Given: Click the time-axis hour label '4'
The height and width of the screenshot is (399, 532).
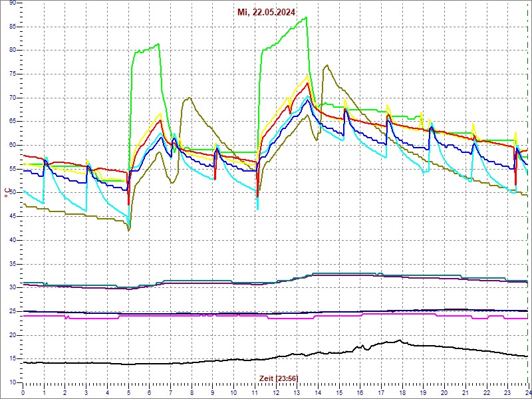Looking at the screenshot, I should pyautogui.click(x=107, y=392).
